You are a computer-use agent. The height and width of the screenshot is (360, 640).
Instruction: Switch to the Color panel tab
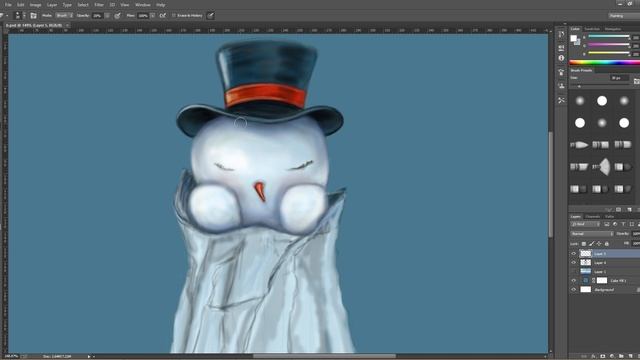point(575,29)
